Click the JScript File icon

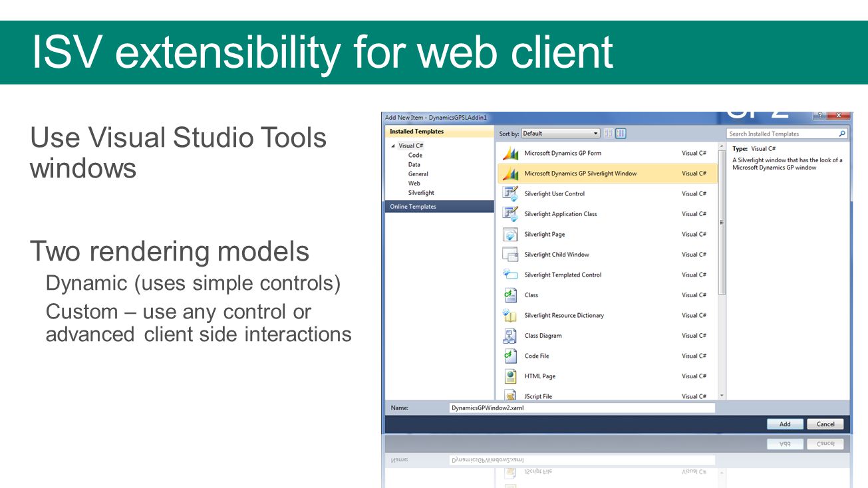tap(510, 395)
